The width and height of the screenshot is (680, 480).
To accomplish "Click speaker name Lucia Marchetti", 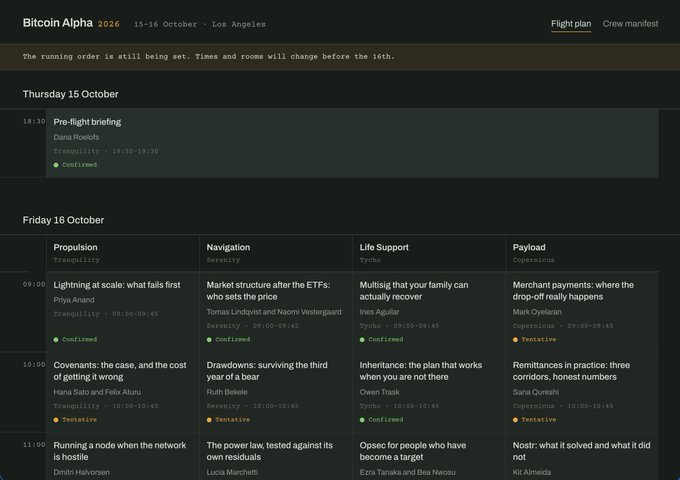I will click(232, 472).
